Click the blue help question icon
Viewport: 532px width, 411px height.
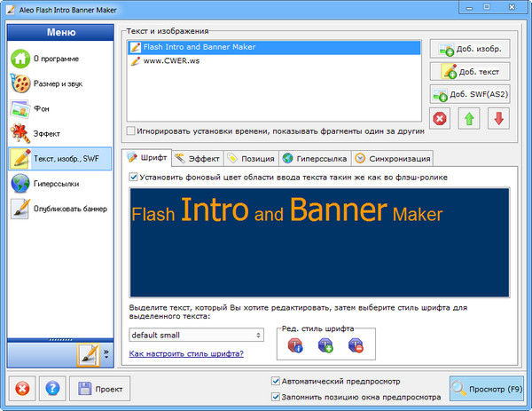click(52, 388)
